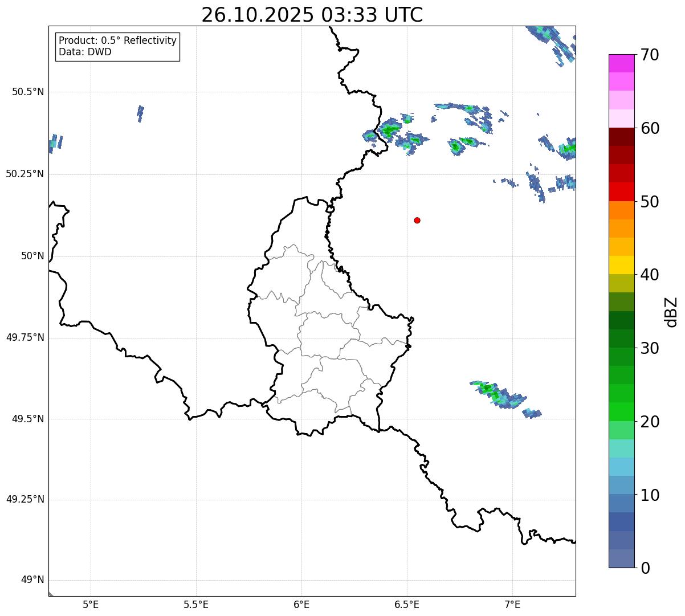This screenshot has height=616, width=685.
Task: Click the 5.5°E longitude label
Action: (196, 605)
